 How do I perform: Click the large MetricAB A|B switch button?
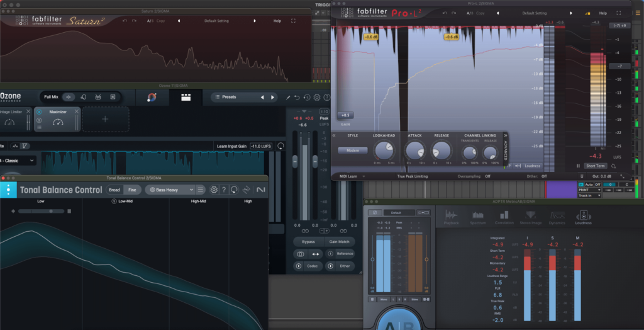pos(401,319)
